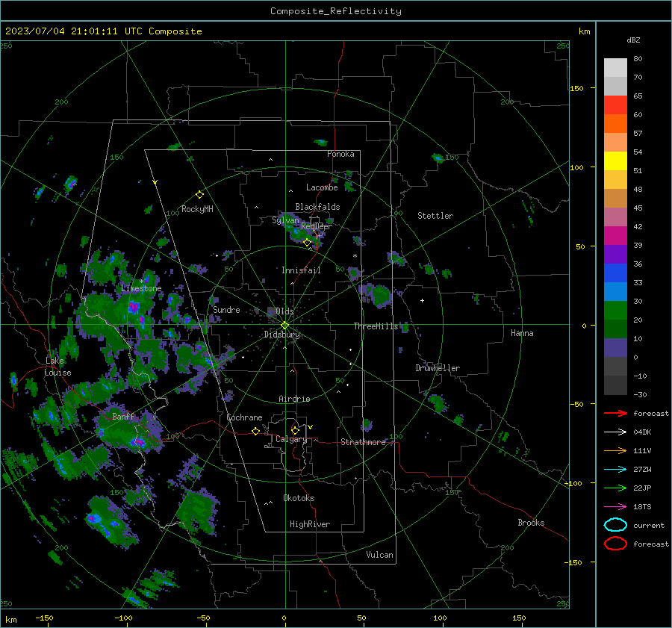Click the red forecast ellipse legend icon

pos(615,544)
